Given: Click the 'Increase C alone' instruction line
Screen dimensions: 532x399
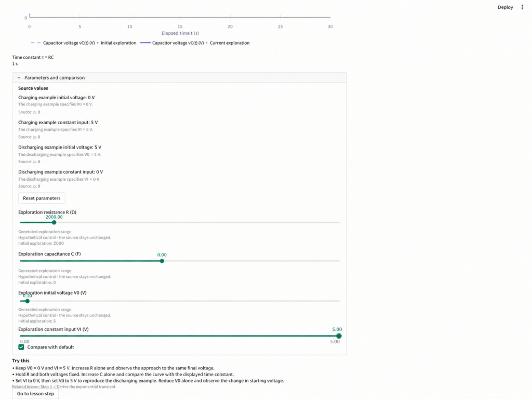Looking at the screenshot, I should point(123,375).
